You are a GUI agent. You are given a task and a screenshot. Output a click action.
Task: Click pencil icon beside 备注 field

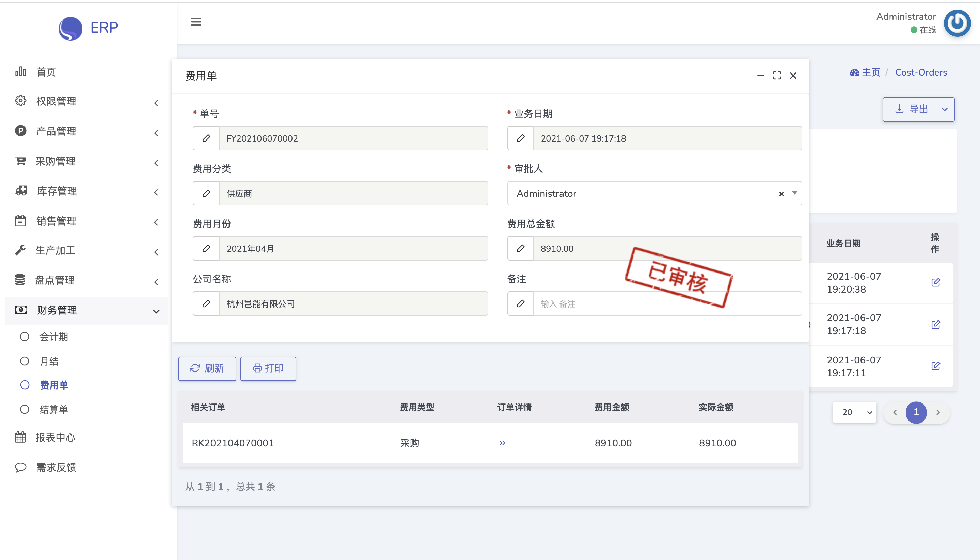tap(520, 304)
